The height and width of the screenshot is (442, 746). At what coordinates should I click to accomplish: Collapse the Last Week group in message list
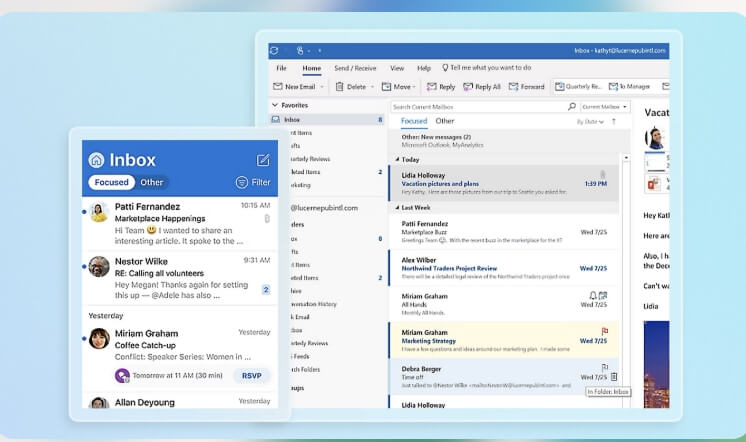pos(397,207)
